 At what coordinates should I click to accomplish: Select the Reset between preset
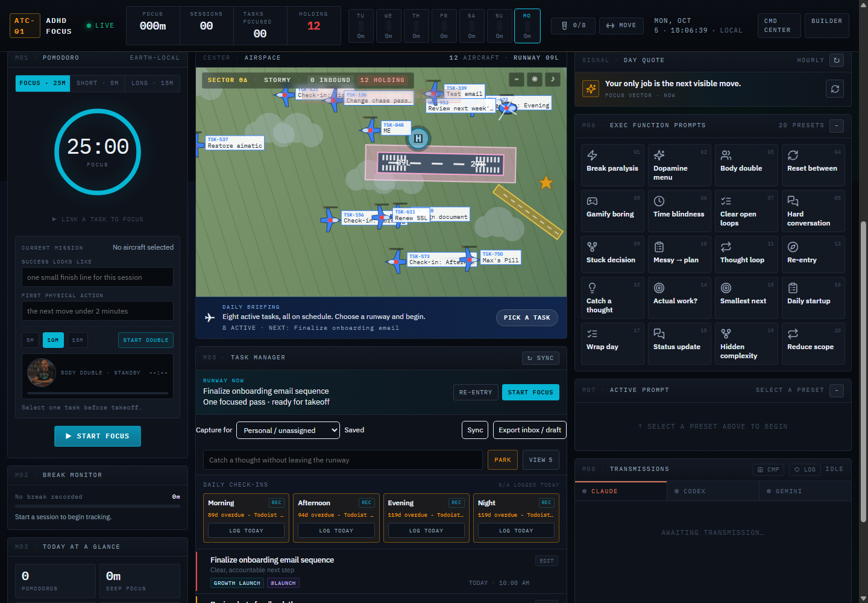[813, 165]
